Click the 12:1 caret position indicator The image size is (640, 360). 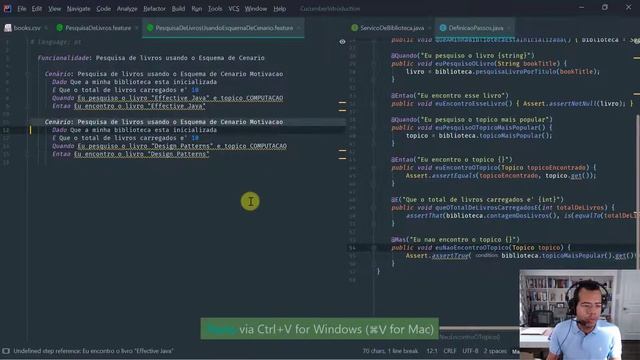pyautogui.click(x=432, y=351)
